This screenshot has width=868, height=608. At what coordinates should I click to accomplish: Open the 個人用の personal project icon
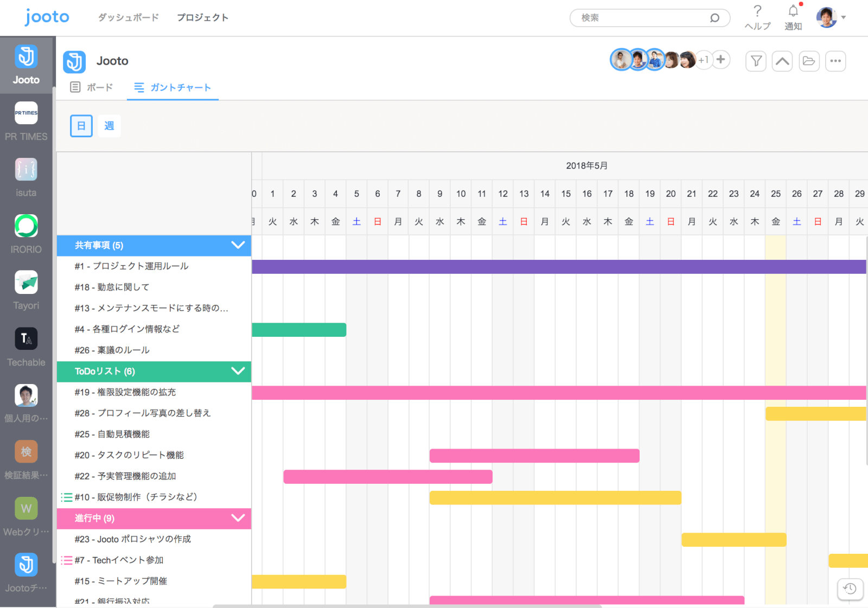26,395
